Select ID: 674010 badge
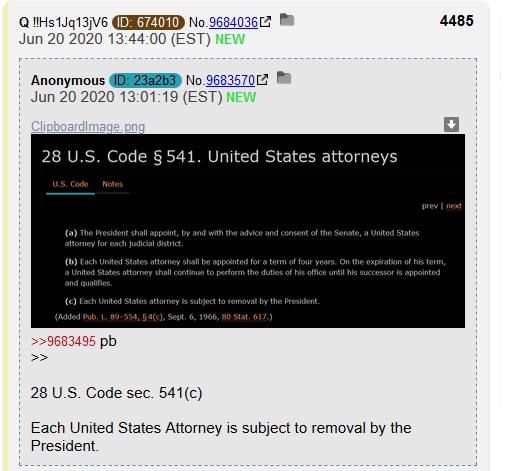The width and height of the screenshot is (514, 471). click(148, 22)
